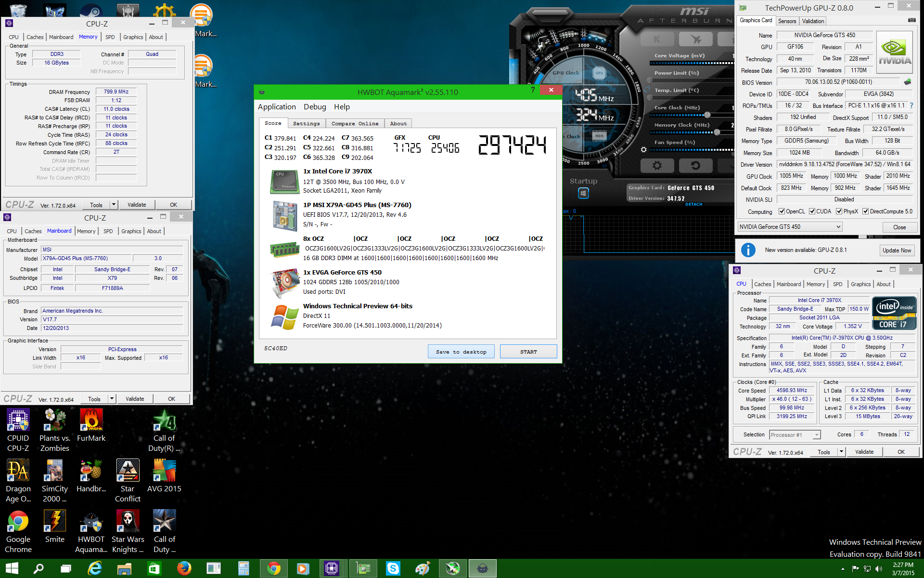
Task: Open the Processor #1 selection dropdown
Action: (795, 435)
